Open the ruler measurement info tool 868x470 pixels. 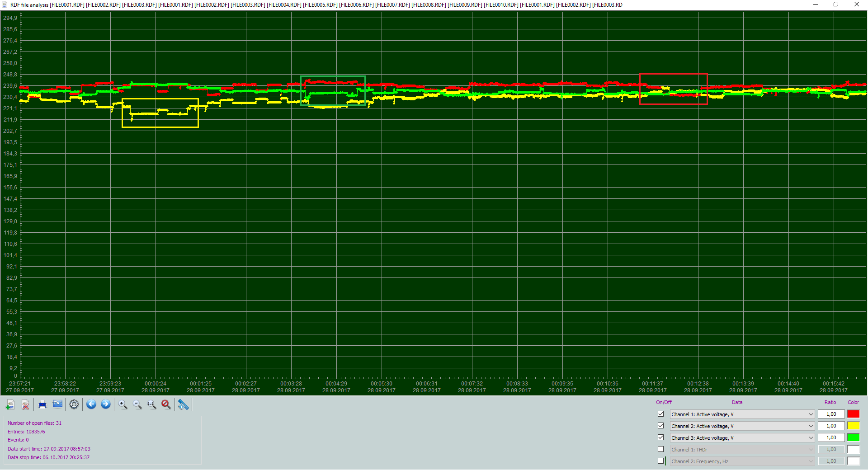(184, 404)
